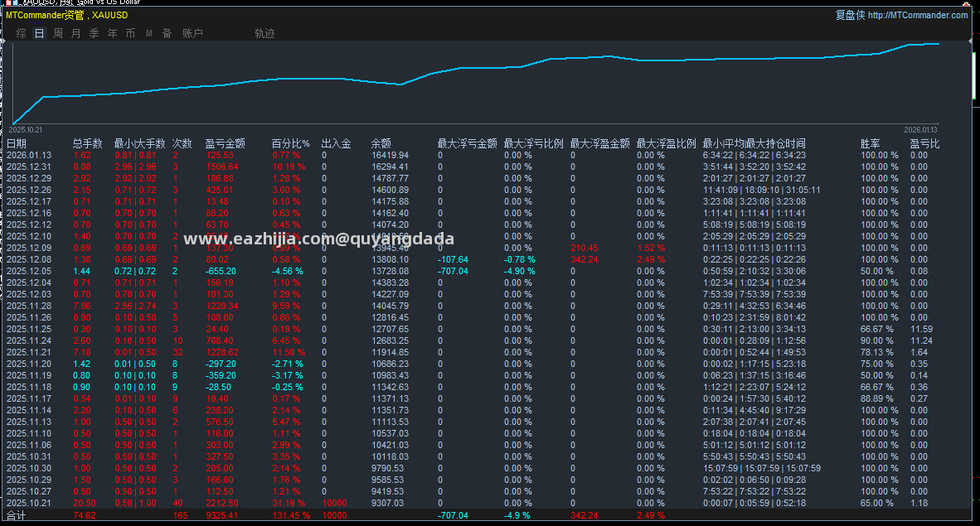
Task: Click the 出入金 column header
Action: click(337, 143)
